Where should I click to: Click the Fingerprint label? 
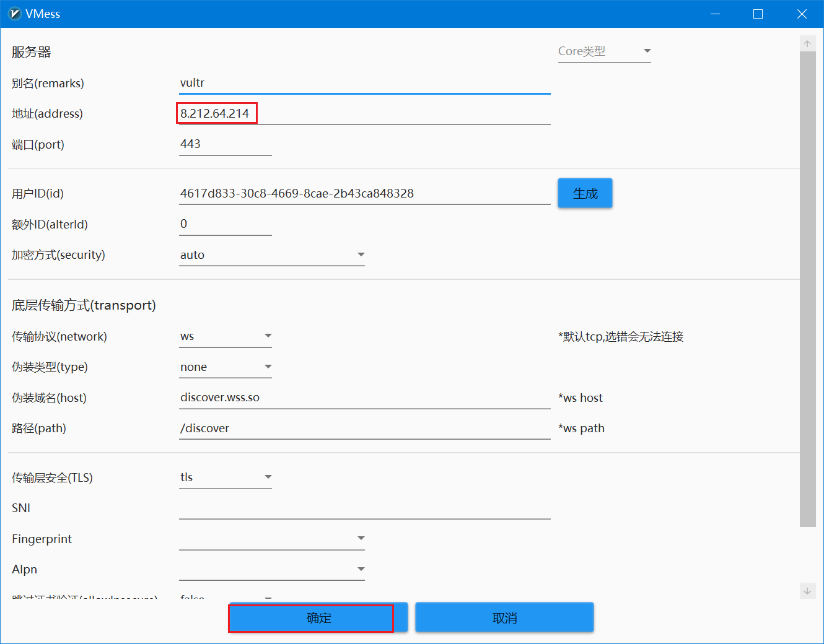[42, 539]
